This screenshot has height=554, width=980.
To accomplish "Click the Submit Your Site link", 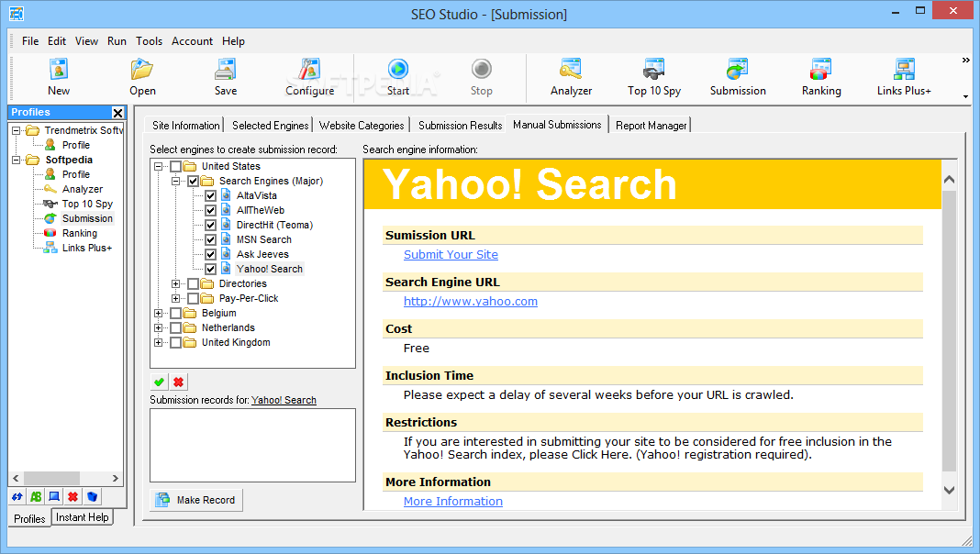I will (x=451, y=255).
